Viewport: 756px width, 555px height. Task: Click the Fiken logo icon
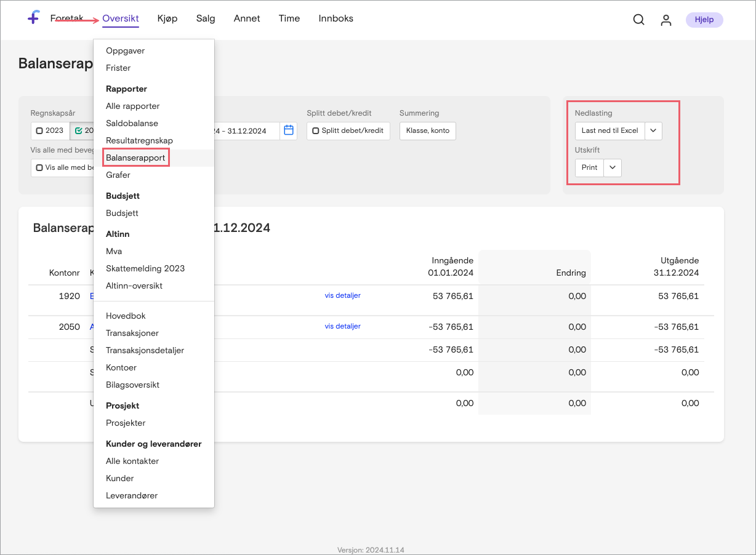pos(34,18)
